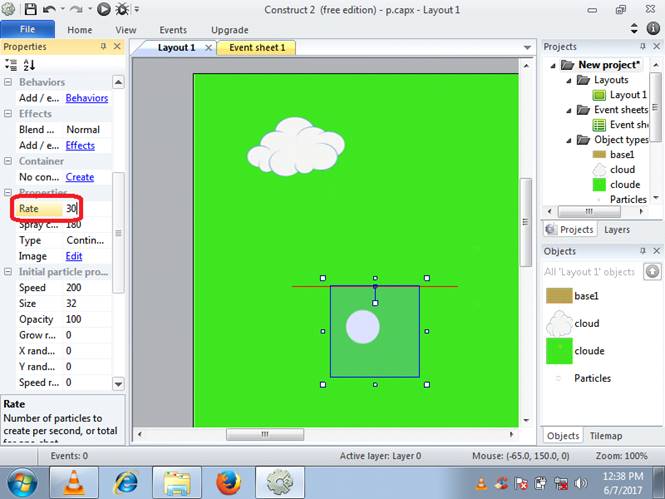665x499 pixels.
Task: Run the layout with the play button
Action: [103, 9]
